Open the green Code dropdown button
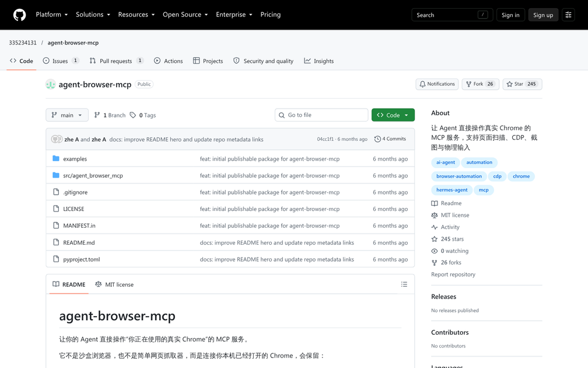The width and height of the screenshot is (588, 368). pyautogui.click(x=393, y=115)
